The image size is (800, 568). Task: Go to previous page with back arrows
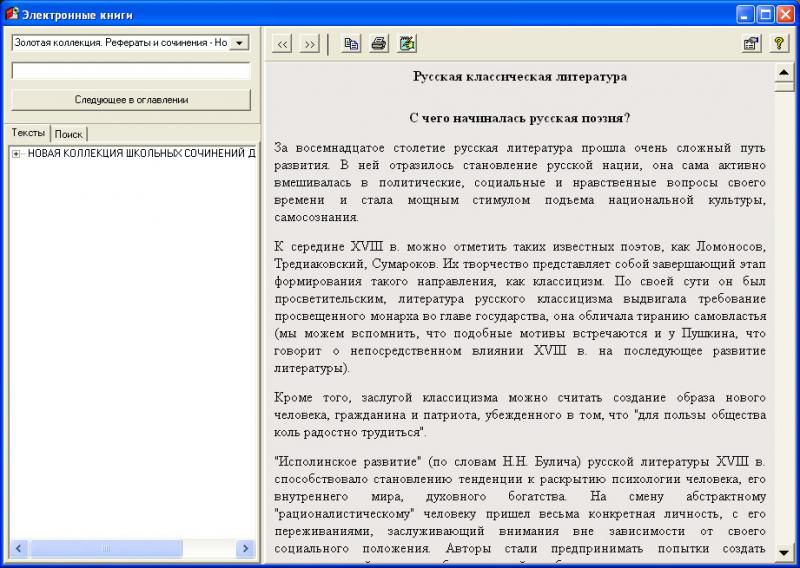pyautogui.click(x=283, y=44)
